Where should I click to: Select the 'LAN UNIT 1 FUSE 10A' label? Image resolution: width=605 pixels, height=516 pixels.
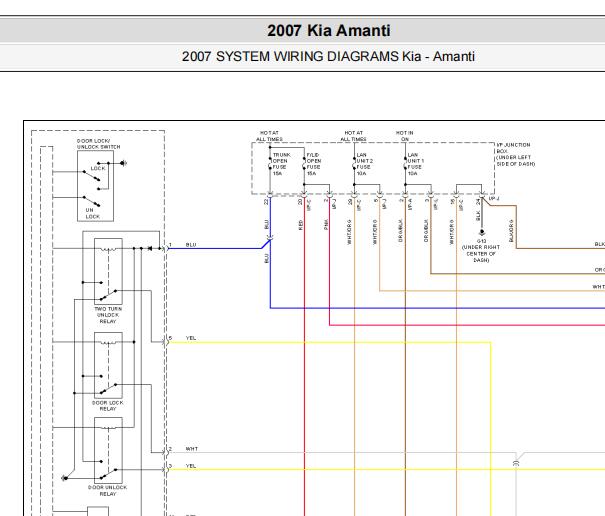[x=416, y=164]
